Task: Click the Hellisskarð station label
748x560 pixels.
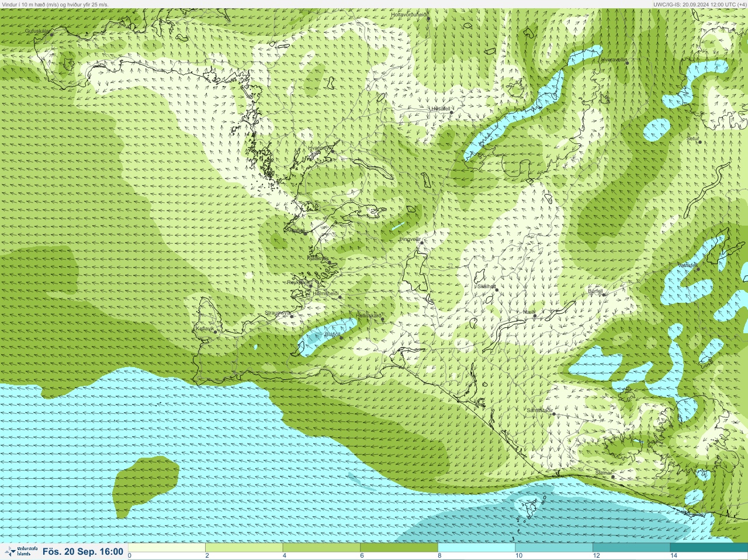Action: coord(369,316)
